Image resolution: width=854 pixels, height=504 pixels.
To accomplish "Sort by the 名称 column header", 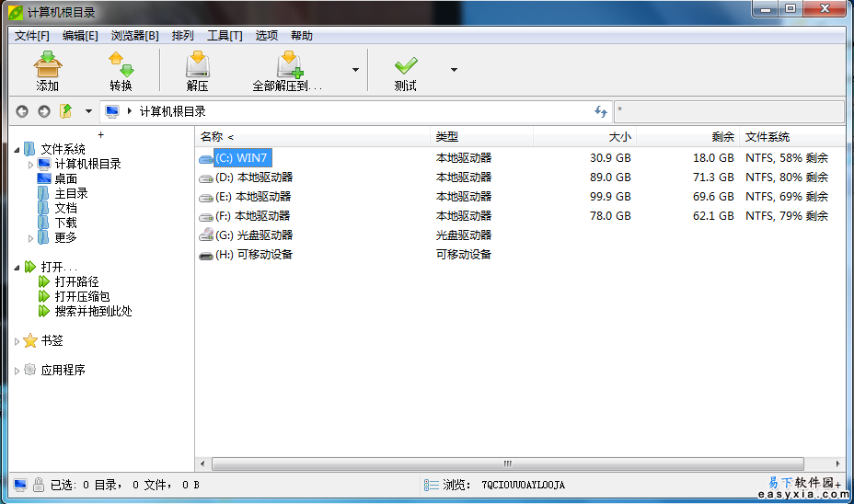I will coord(312,137).
